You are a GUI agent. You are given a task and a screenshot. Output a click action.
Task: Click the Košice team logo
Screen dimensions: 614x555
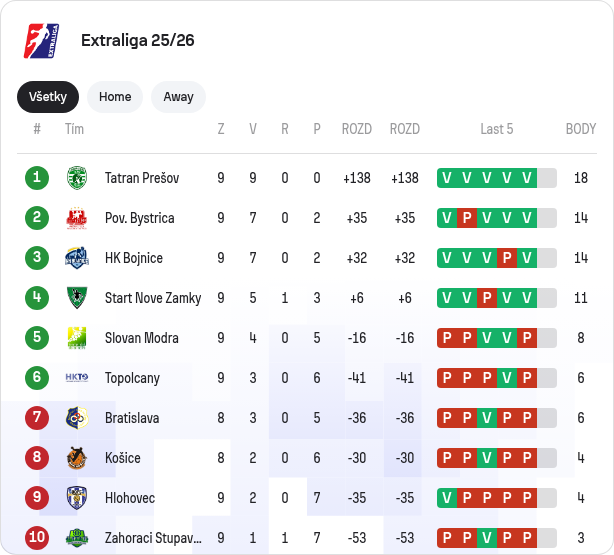tap(77, 458)
